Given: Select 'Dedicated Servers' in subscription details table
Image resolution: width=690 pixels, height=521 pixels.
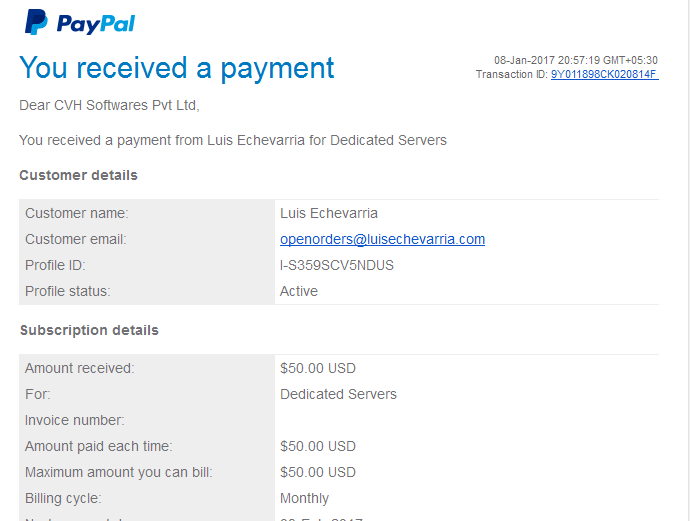Looking at the screenshot, I should (338, 394).
